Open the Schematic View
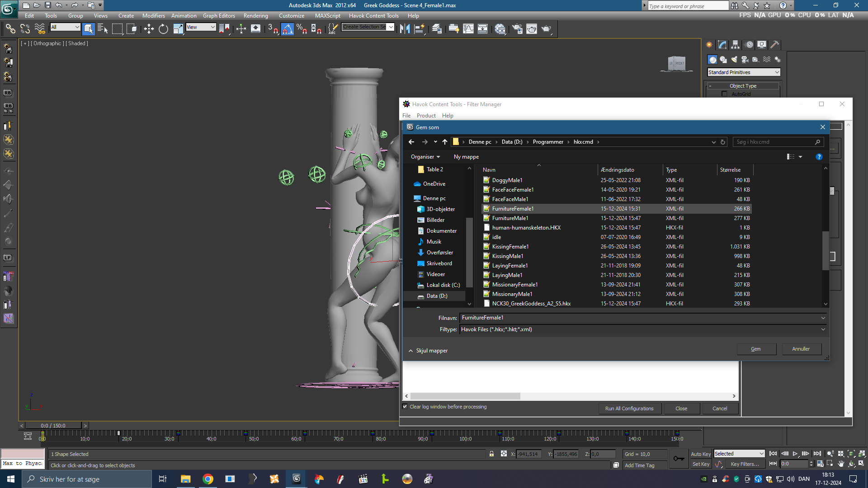 pos(483,29)
